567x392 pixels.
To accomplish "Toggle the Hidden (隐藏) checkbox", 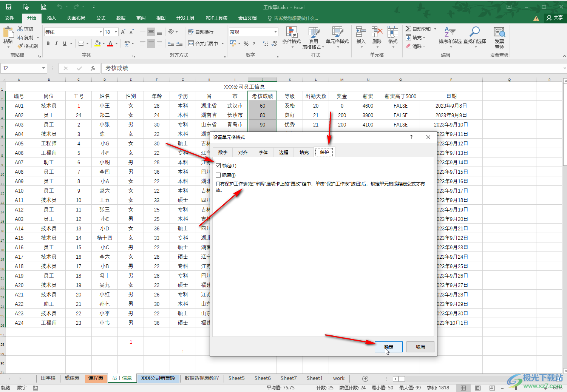I will 218,175.
